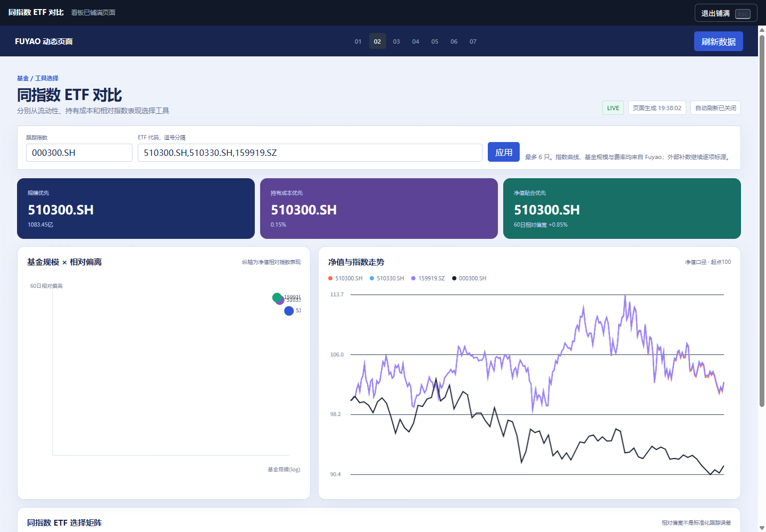Go to page tab 04
The height and width of the screenshot is (532, 766).
(415, 41)
